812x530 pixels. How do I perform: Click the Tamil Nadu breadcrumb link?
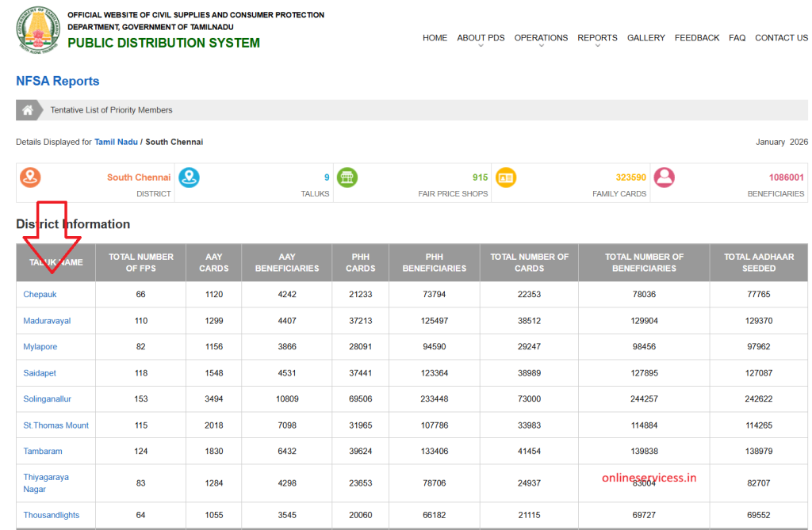tap(116, 142)
